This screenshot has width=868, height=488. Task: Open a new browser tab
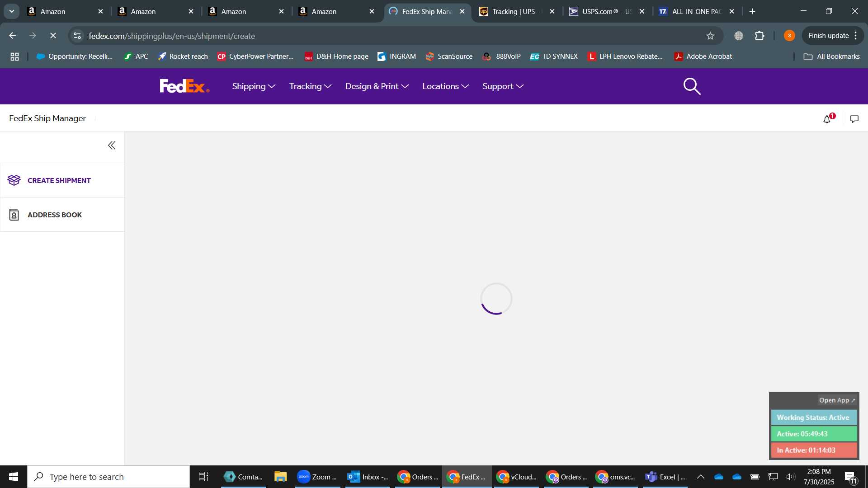click(752, 11)
